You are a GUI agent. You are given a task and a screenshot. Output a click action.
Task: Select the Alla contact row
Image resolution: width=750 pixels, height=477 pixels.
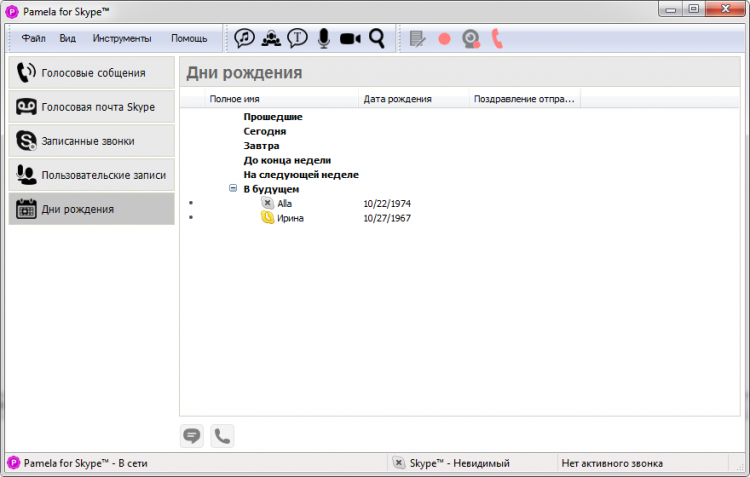459,203
